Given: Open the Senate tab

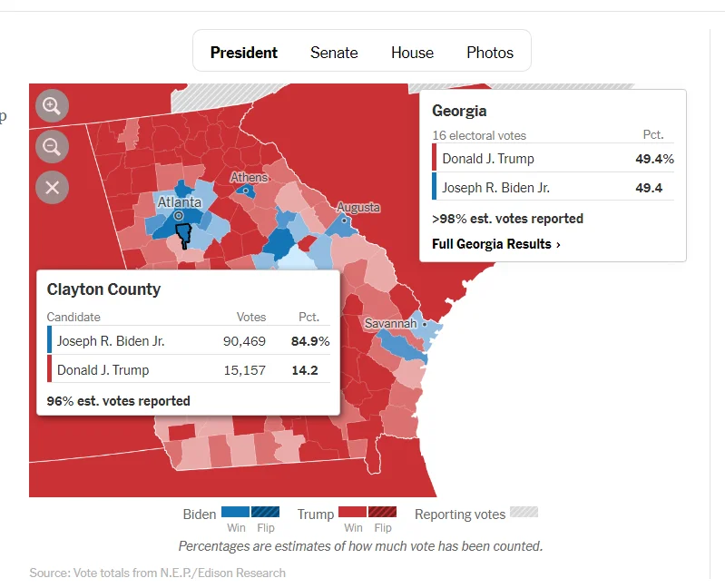Looking at the screenshot, I should (x=334, y=53).
